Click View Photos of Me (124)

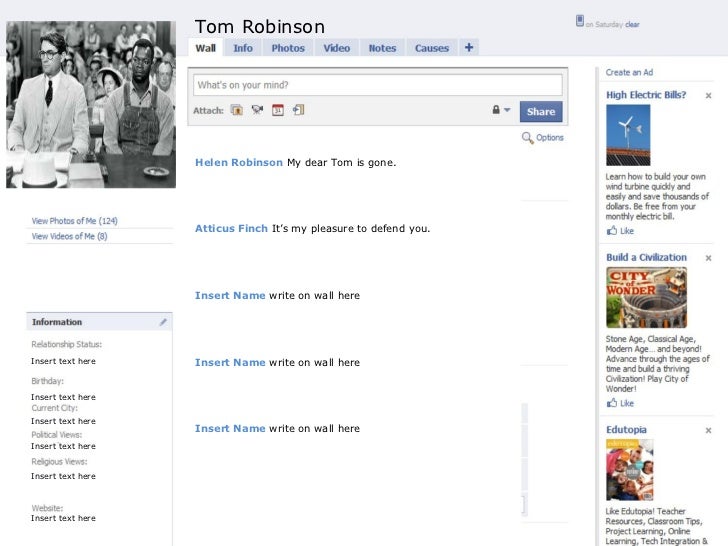[x=74, y=221]
